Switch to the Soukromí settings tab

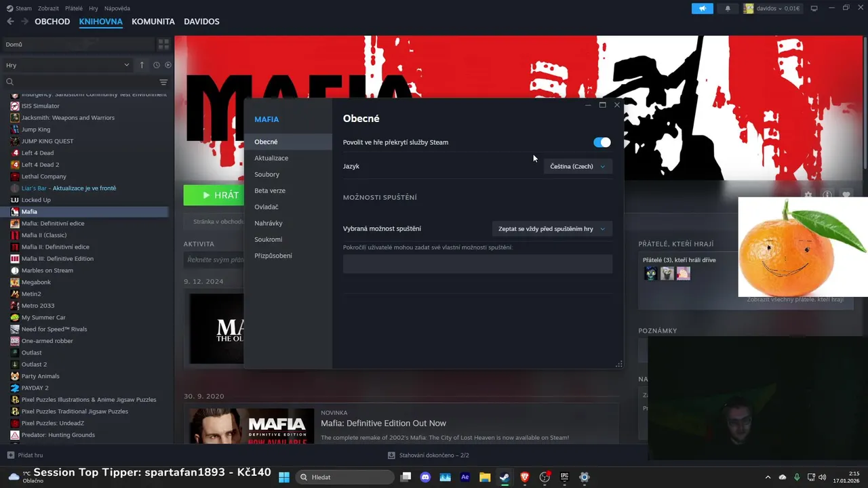269,239
